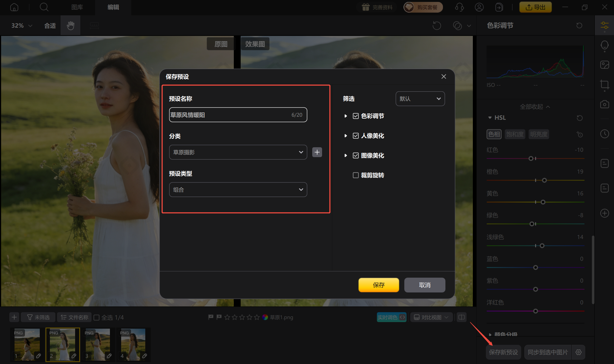Click the yellow 保存 button

tap(379, 285)
